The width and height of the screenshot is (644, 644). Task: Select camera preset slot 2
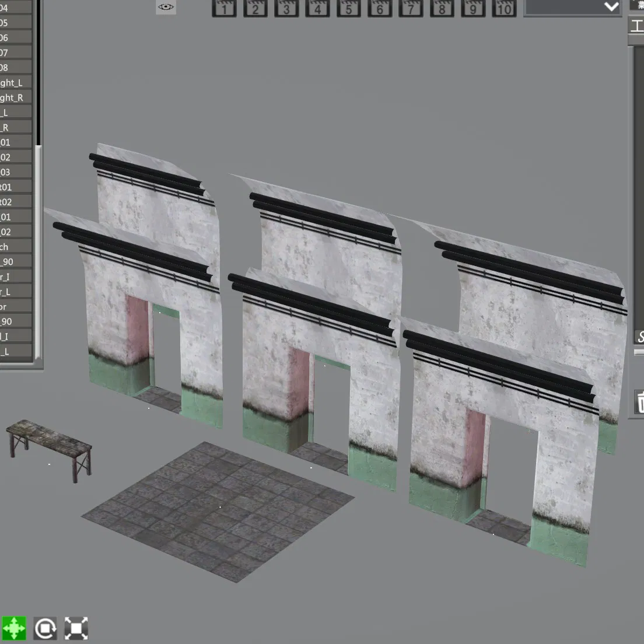pos(255,8)
